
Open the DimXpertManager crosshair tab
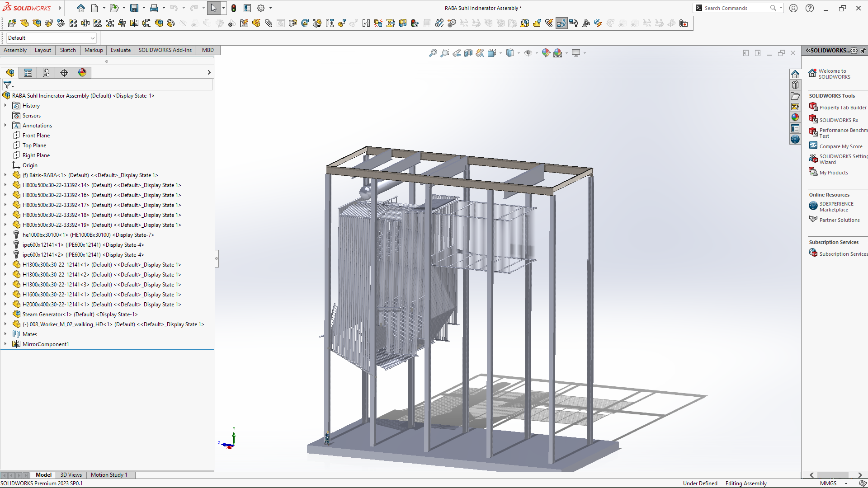64,72
